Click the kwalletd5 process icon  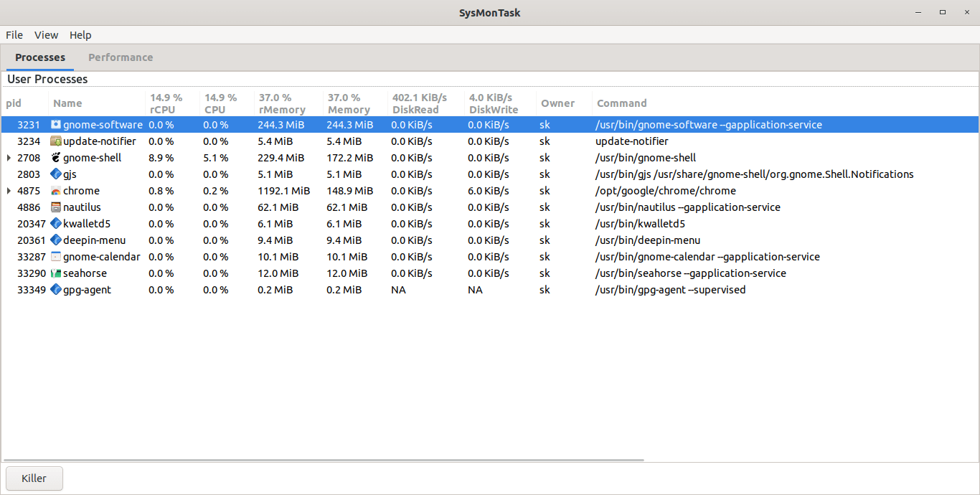tap(56, 224)
